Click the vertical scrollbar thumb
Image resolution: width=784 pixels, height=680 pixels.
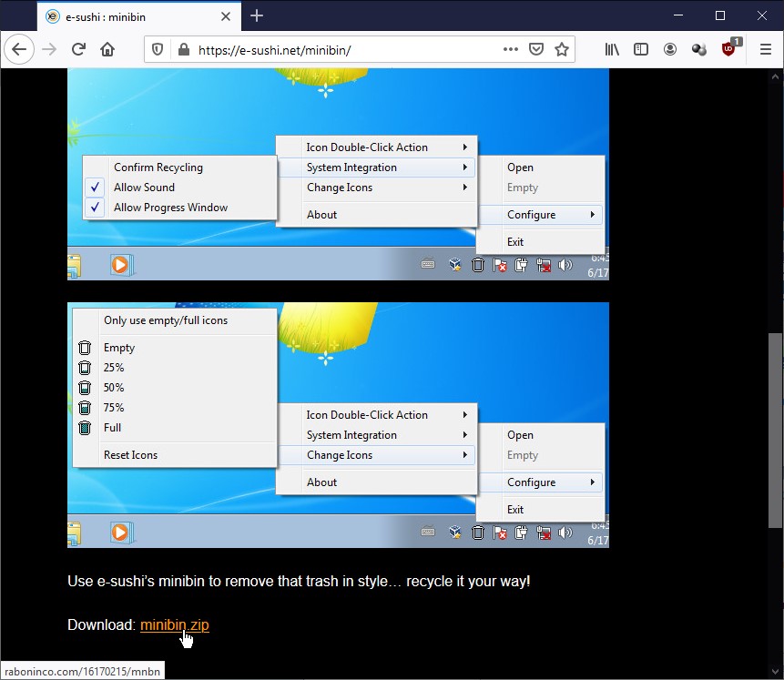[775, 430]
